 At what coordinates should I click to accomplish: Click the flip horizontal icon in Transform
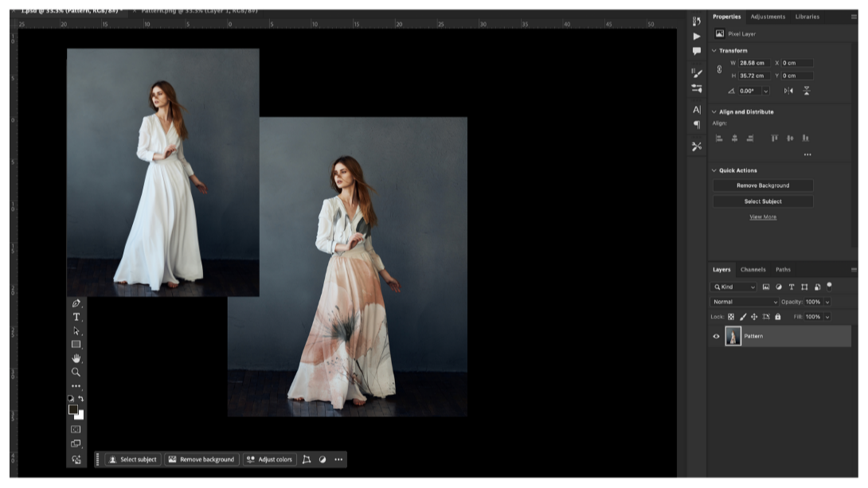tap(788, 91)
